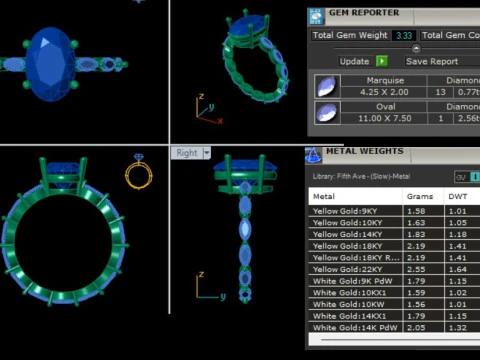
Task: Select the Yellow Gold:9KY row
Action: pos(394,211)
